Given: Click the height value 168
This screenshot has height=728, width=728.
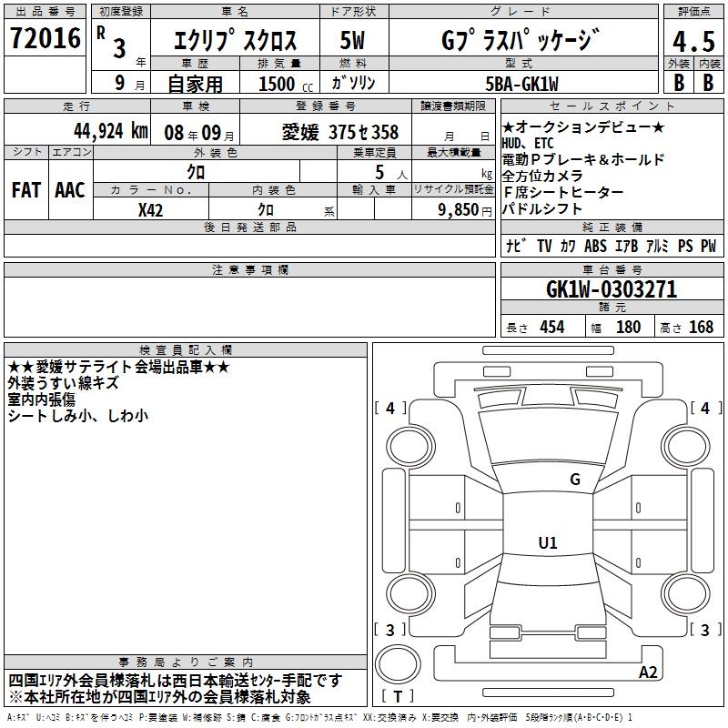Looking at the screenshot, I should (x=701, y=327).
